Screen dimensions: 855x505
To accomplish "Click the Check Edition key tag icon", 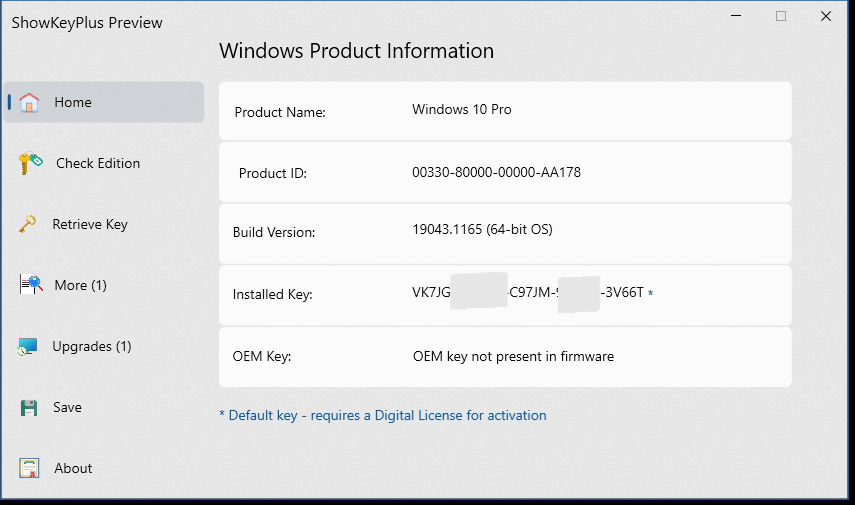I will [x=31, y=163].
